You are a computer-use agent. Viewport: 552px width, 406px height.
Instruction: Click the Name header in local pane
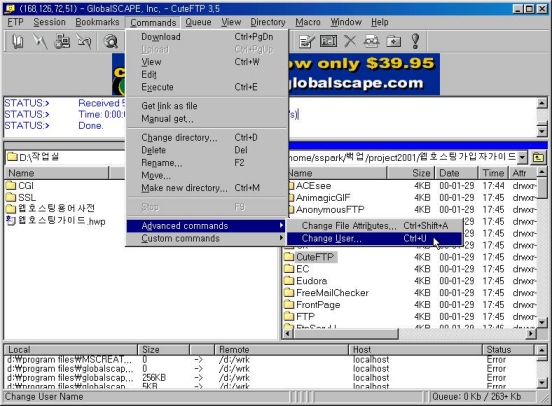(56, 173)
